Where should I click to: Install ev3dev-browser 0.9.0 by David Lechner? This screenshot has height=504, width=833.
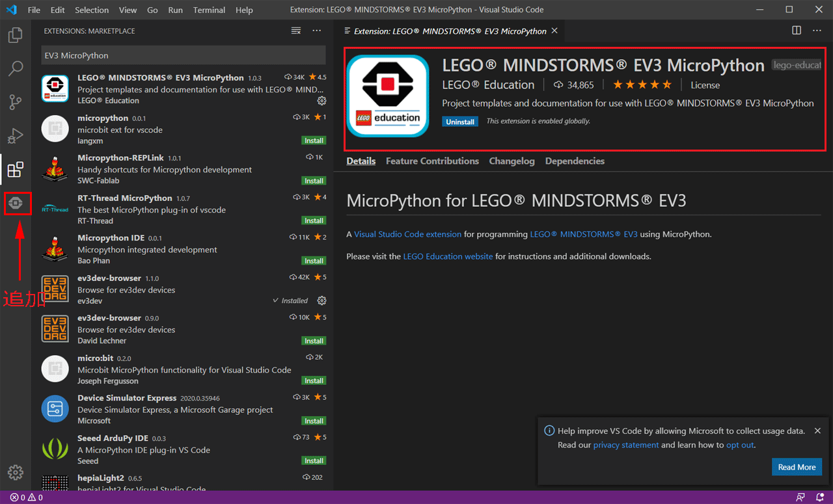pos(314,341)
